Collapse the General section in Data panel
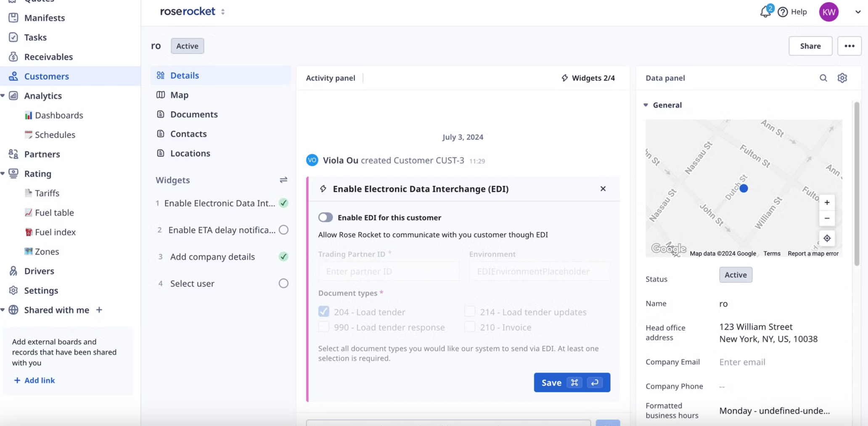Viewport: 868px width, 426px height. [x=646, y=105]
